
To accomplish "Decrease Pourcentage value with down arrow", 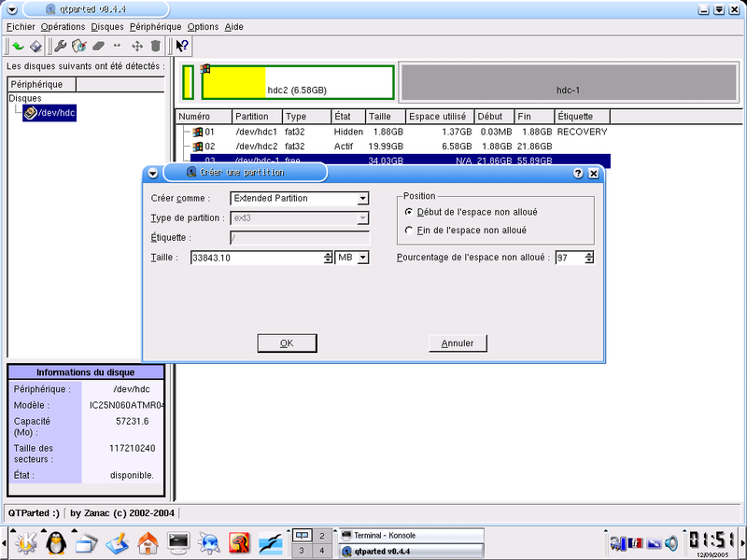I will click(589, 261).
